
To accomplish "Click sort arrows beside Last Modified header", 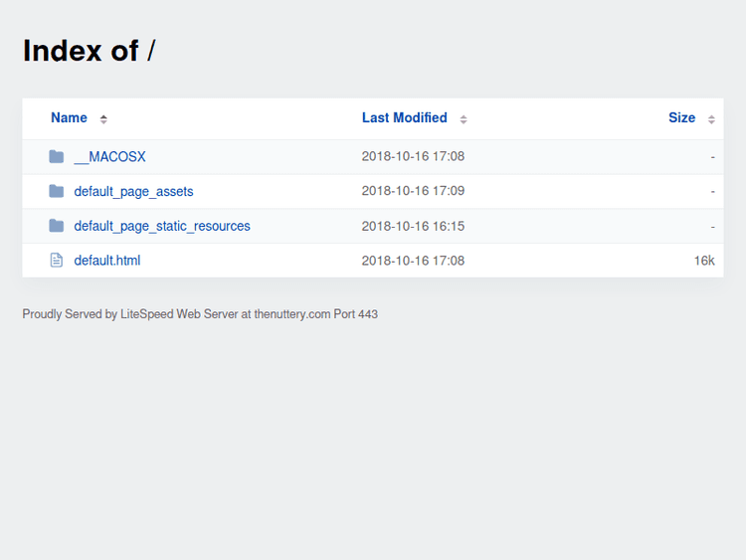I will pyautogui.click(x=464, y=119).
